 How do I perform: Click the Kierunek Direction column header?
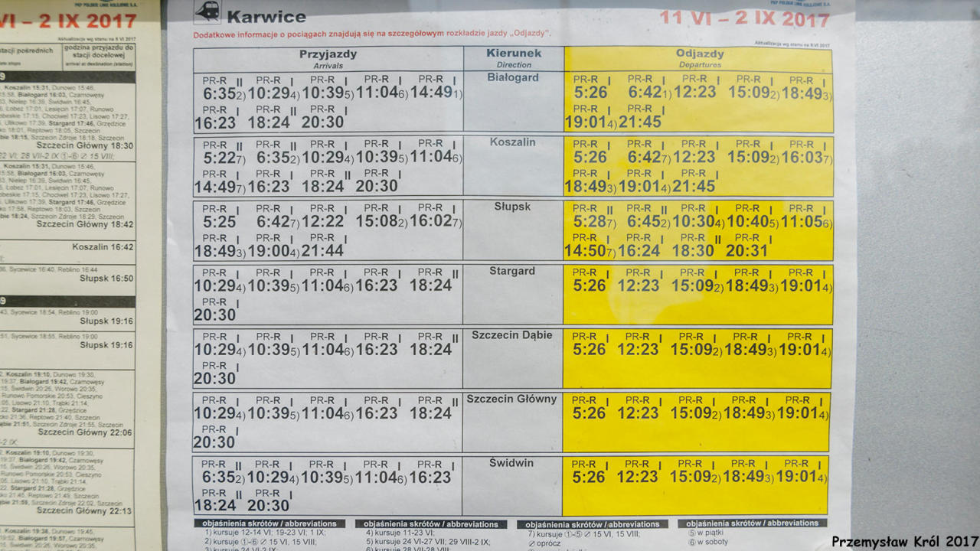tap(514, 57)
